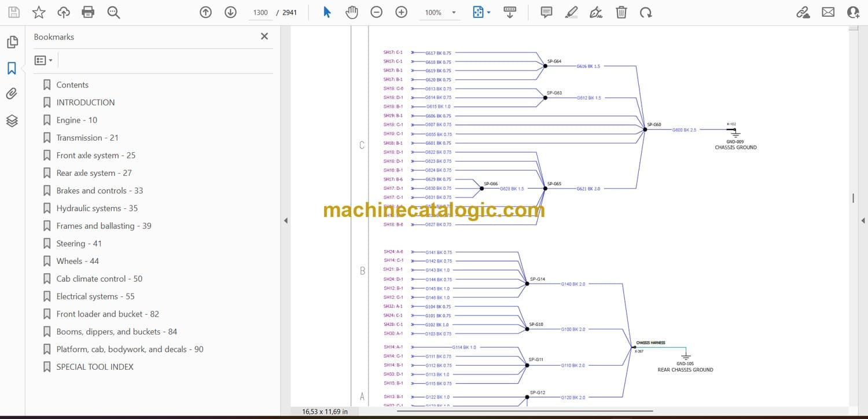
Task: Toggle the Page thumbnails panel
Action: pos(12,42)
